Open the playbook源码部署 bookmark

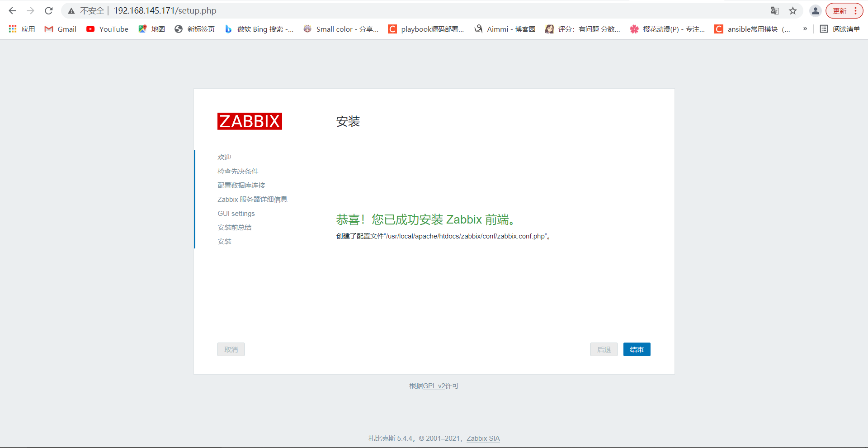(426, 29)
